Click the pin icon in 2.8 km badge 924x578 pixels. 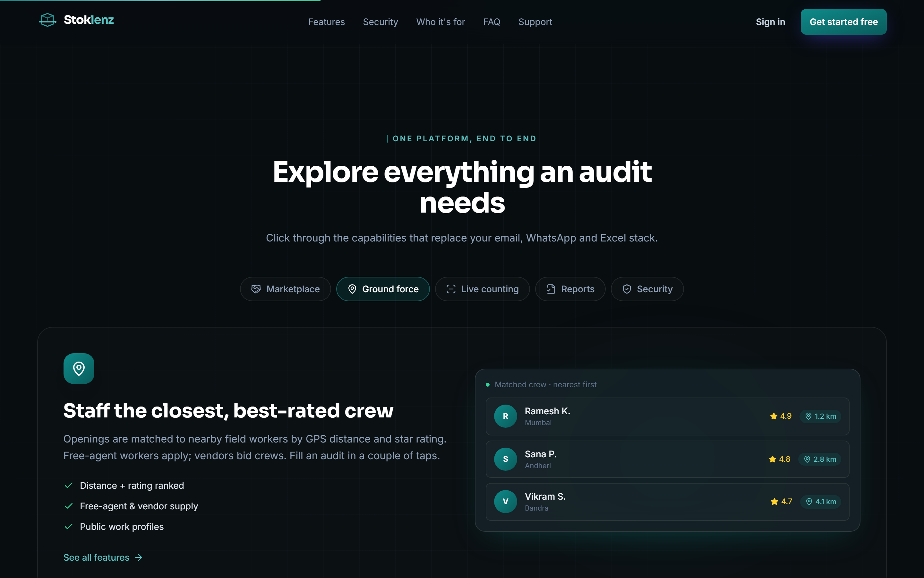click(807, 459)
